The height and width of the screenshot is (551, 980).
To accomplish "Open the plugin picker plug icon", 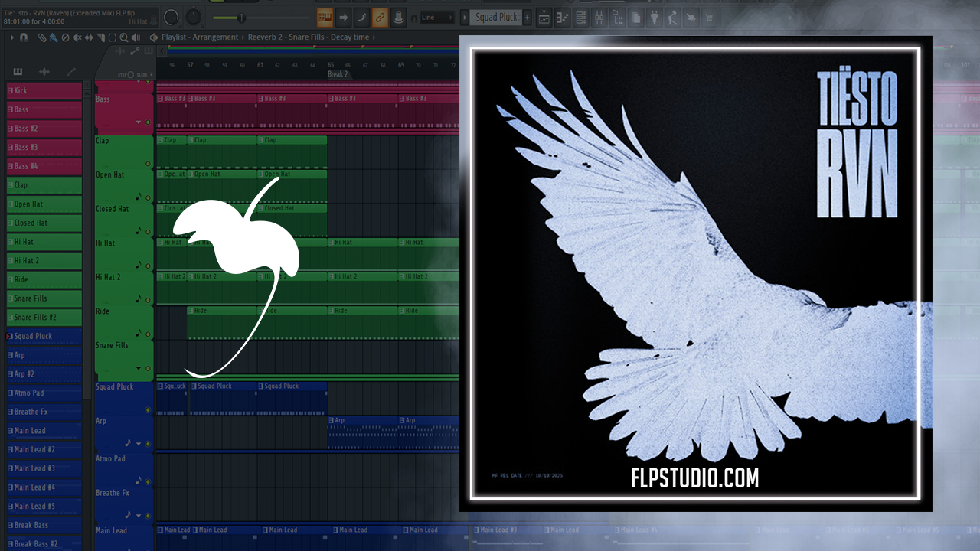I will (655, 18).
